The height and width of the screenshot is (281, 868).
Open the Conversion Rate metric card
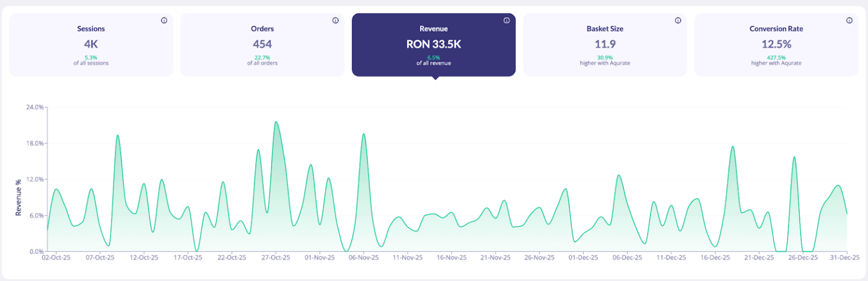pos(776,45)
